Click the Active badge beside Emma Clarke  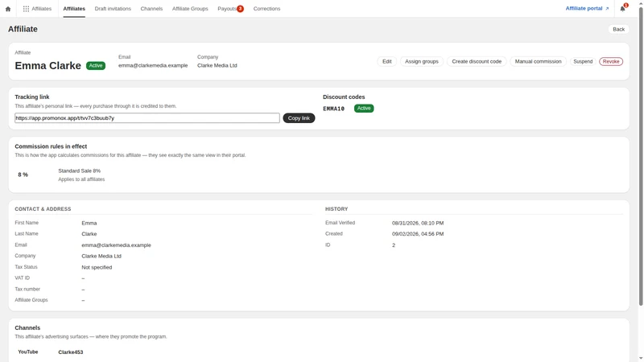(x=96, y=66)
